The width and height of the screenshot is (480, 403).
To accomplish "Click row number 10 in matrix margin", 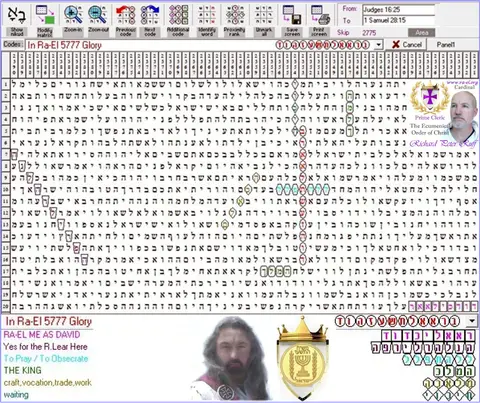I will [x=6, y=190].
